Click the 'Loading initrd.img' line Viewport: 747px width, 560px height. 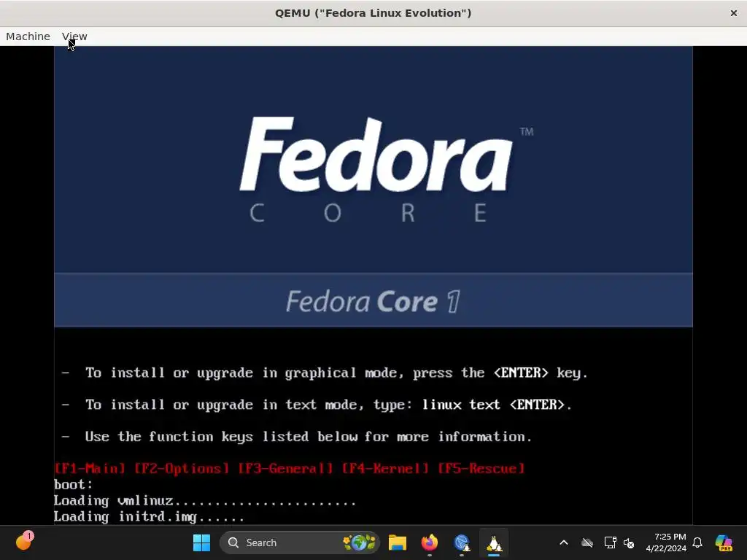coord(149,517)
